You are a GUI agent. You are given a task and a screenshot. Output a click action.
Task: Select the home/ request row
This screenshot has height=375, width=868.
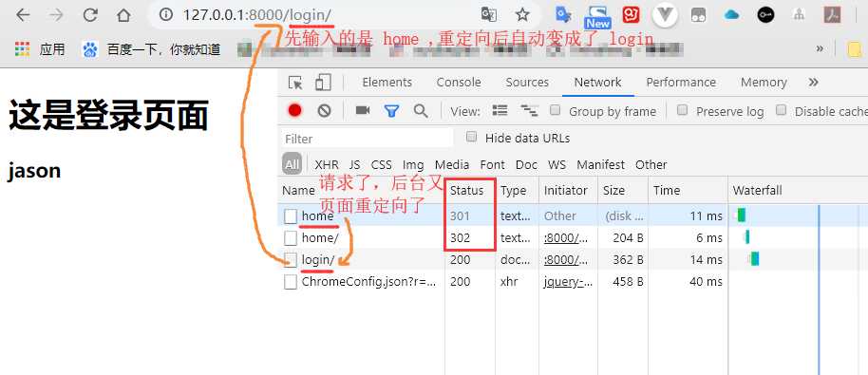tap(573, 238)
